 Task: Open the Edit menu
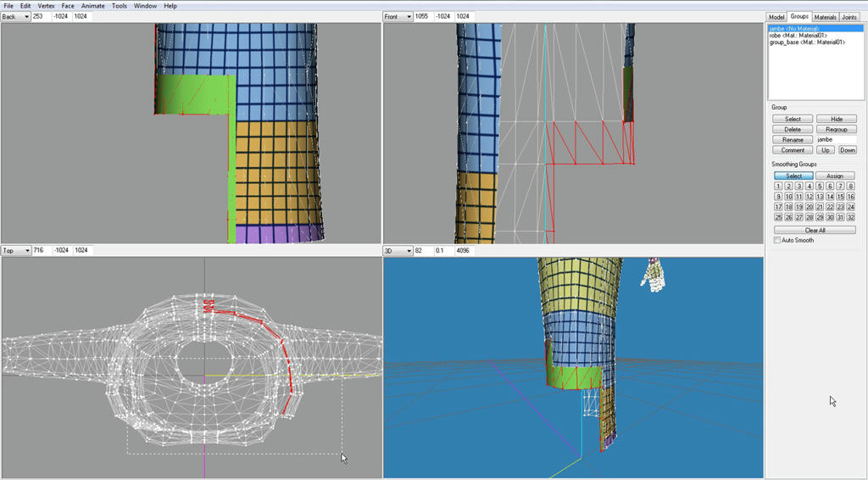(x=25, y=6)
